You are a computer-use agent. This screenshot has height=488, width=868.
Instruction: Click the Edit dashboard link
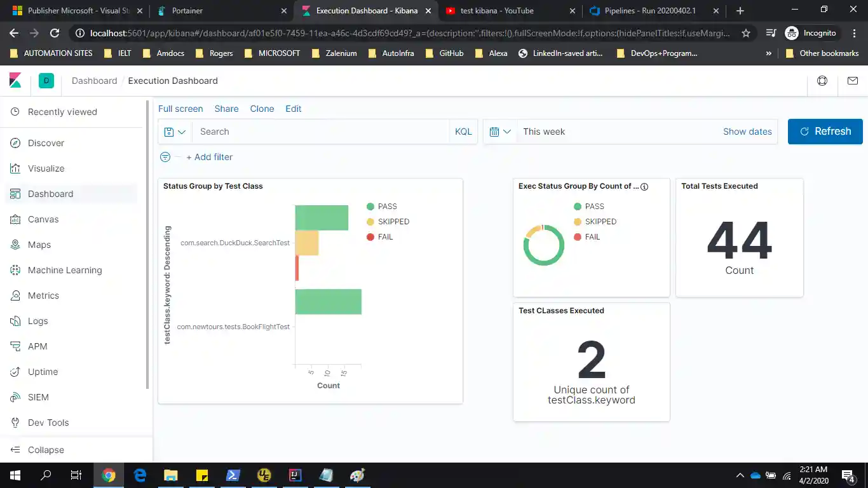pos(293,109)
